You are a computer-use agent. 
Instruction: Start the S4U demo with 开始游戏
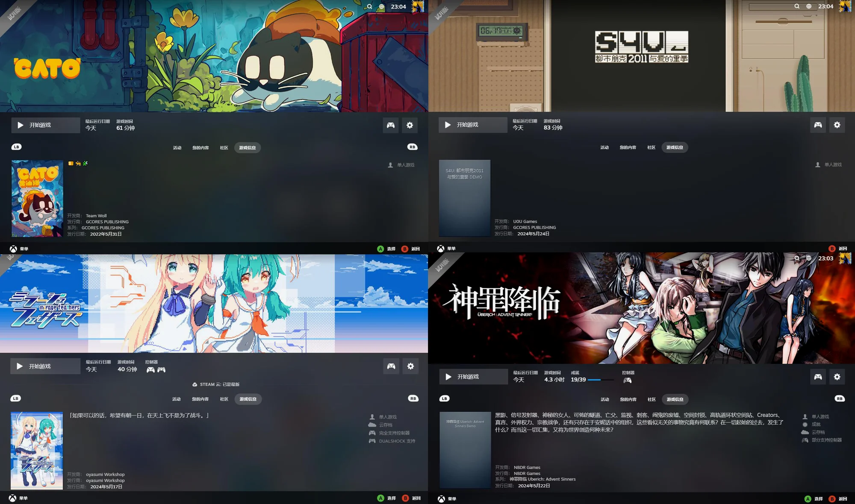473,125
